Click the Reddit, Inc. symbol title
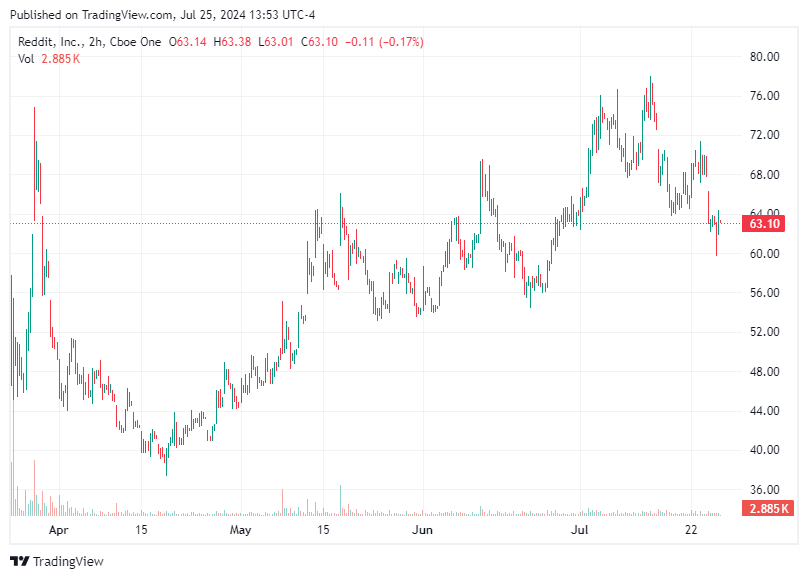Image resolution: width=808 pixels, height=579 pixels. pyautogui.click(x=49, y=42)
